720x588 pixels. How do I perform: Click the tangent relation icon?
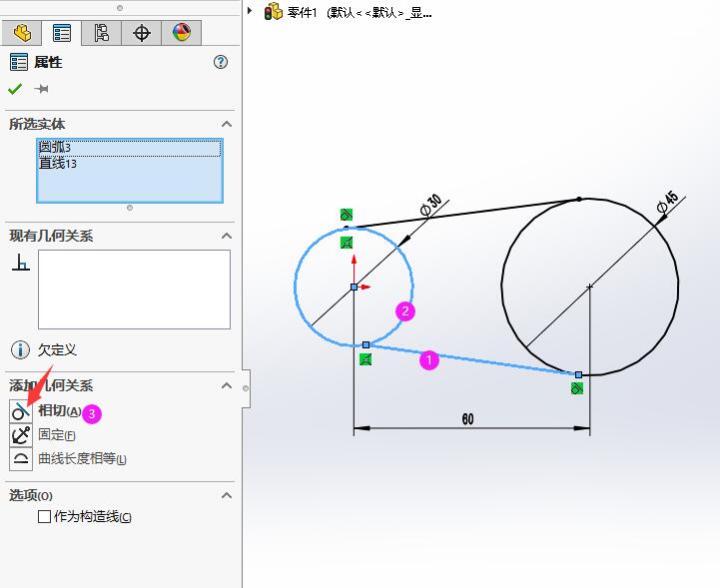[x=21, y=411]
